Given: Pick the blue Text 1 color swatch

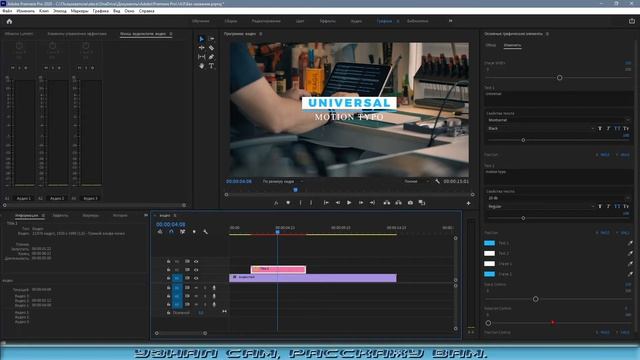Looking at the screenshot, I should click(x=489, y=243).
